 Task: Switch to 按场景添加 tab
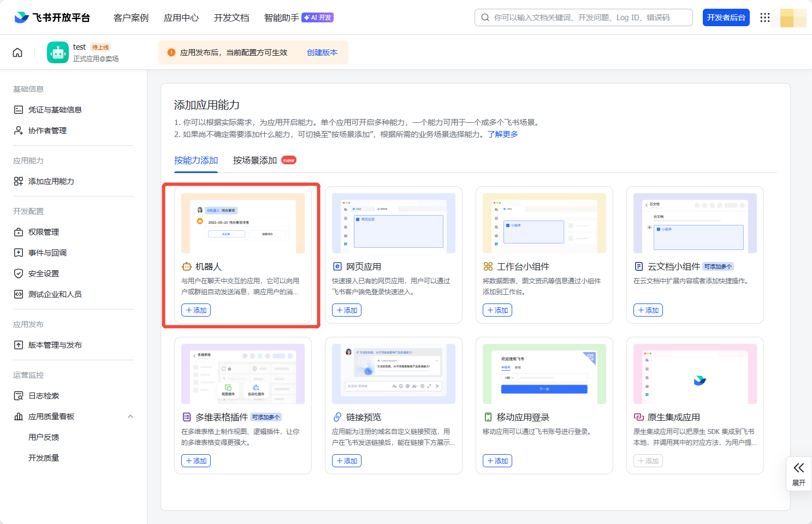click(255, 160)
